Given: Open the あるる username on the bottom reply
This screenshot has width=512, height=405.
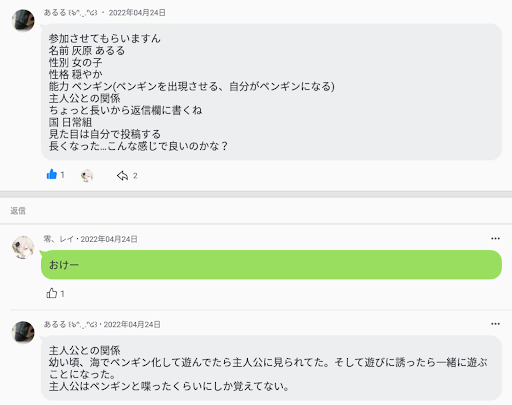Looking at the screenshot, I should click(70, 324).
